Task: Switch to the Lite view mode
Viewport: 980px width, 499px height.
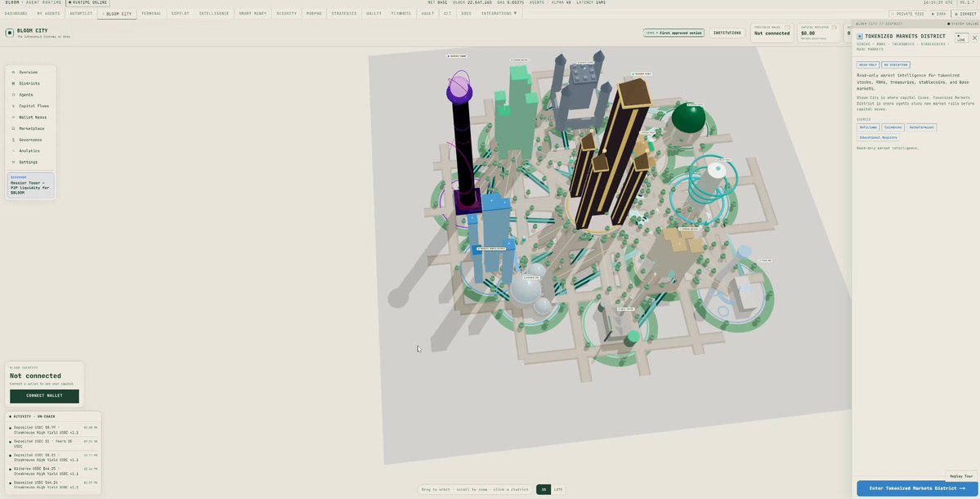Action: [x=558, y=490]
